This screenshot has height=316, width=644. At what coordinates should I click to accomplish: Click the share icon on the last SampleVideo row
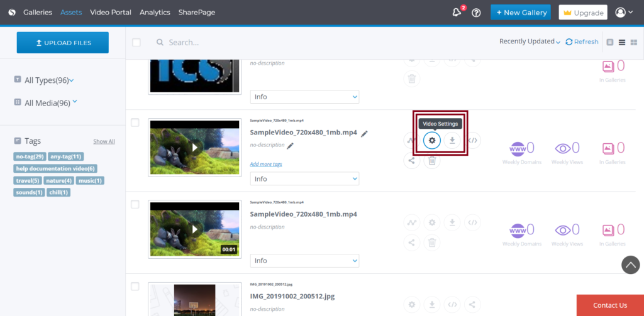pyautogui.click(x=411, y=242)
